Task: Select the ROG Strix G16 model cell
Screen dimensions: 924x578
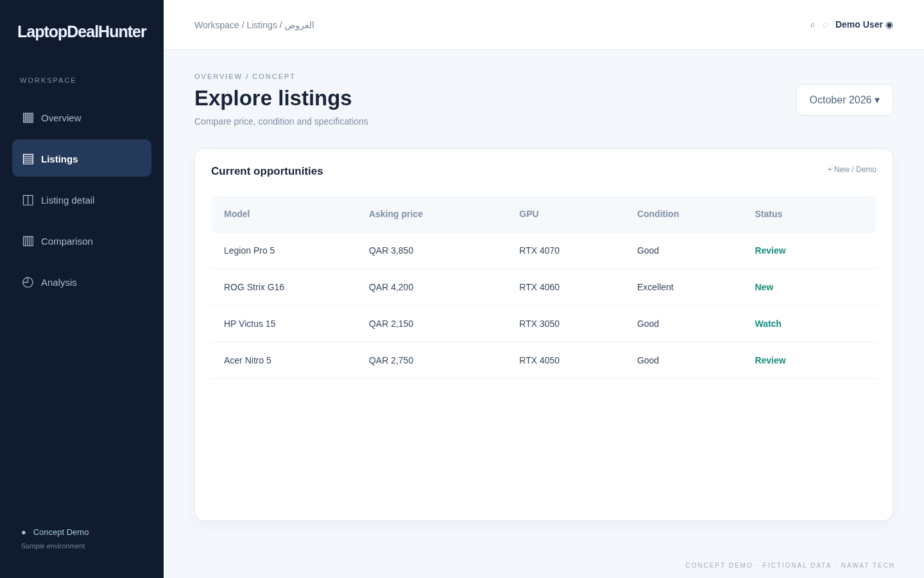Action: [x=254, y=287]
